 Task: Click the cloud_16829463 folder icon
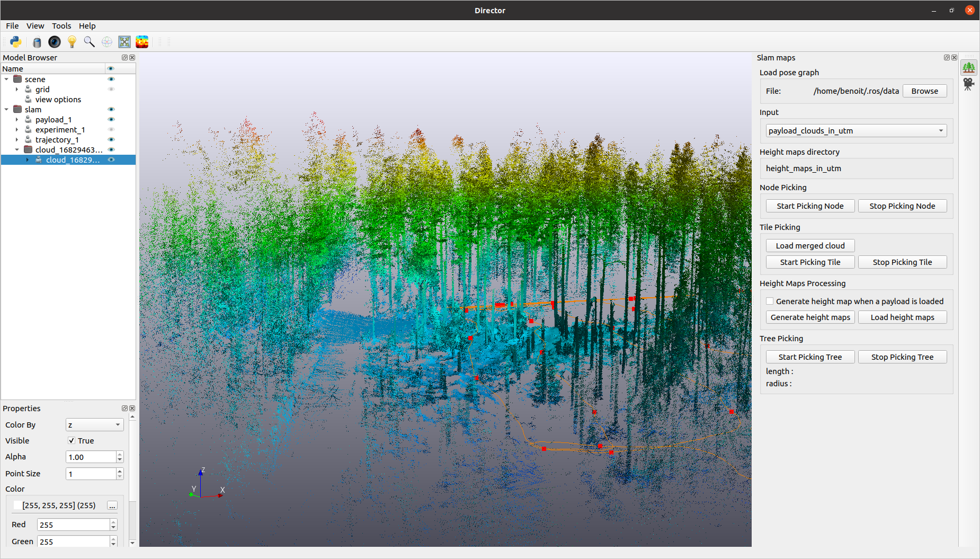(x=28, y=149)
